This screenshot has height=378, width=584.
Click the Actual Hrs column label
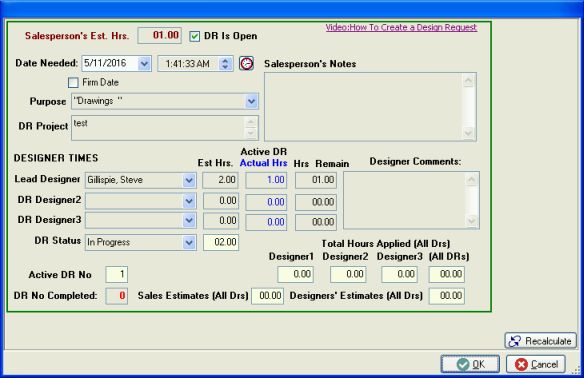click(x=263, y=163)
